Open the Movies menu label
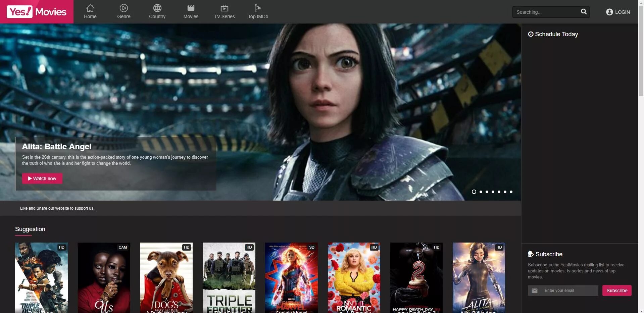The height and width of the screenshot is (313, 644). tap(191, 16)
